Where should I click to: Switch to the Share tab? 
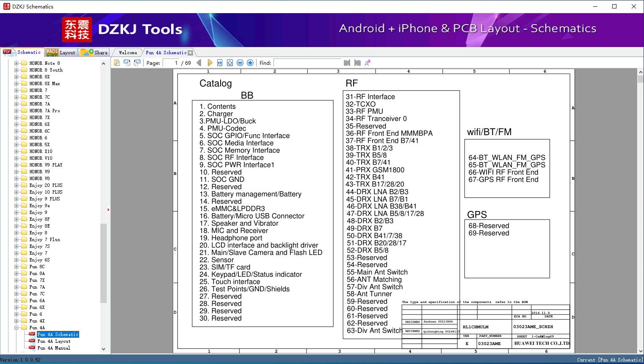coord(94,53)
